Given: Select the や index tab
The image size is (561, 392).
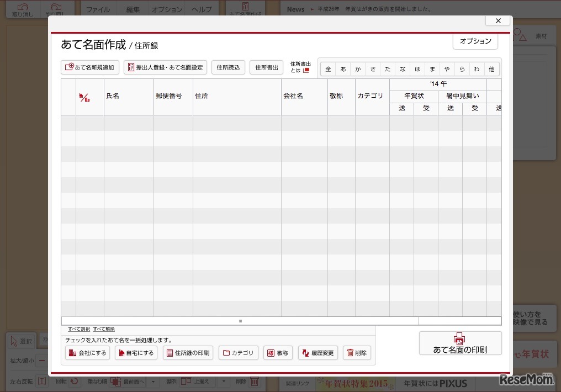Looking at the screenshot, I should [447, 69].
